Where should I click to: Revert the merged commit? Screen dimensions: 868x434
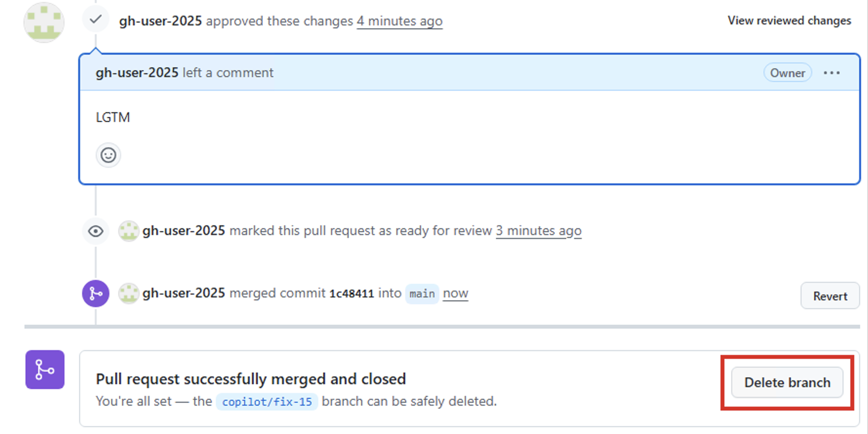[x=830, y=296]
